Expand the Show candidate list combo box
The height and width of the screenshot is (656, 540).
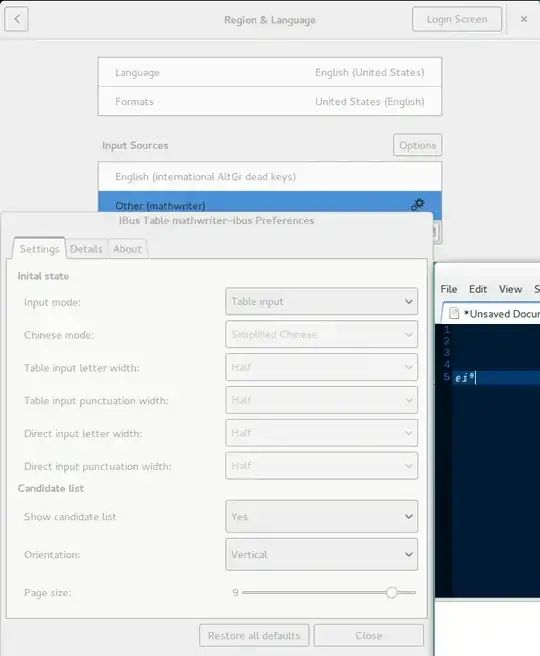[321, 516]
